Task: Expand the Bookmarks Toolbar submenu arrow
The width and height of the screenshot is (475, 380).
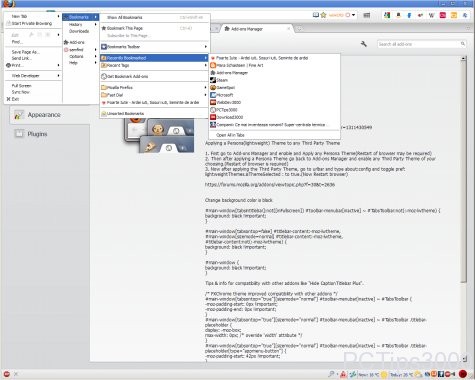Action: click(x=206, y=47)
